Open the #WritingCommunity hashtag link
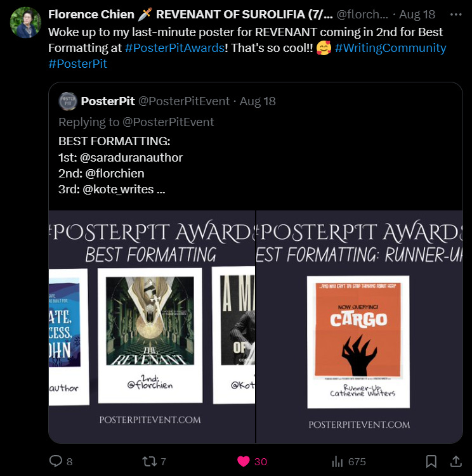 pos(390,48)
